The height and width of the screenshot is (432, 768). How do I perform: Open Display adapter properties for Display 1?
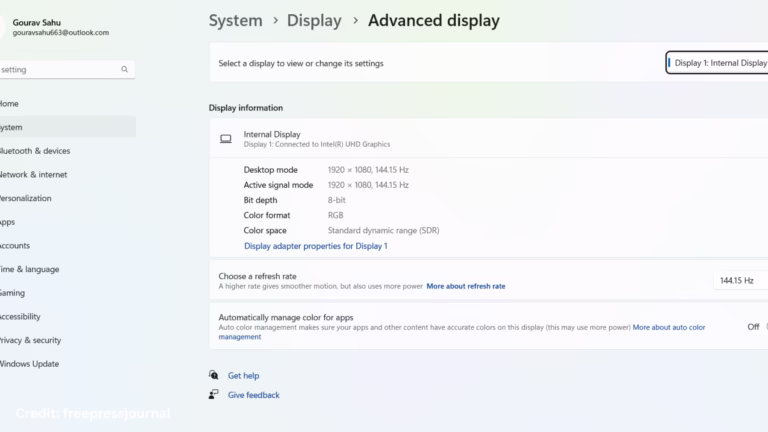(315, 246)
